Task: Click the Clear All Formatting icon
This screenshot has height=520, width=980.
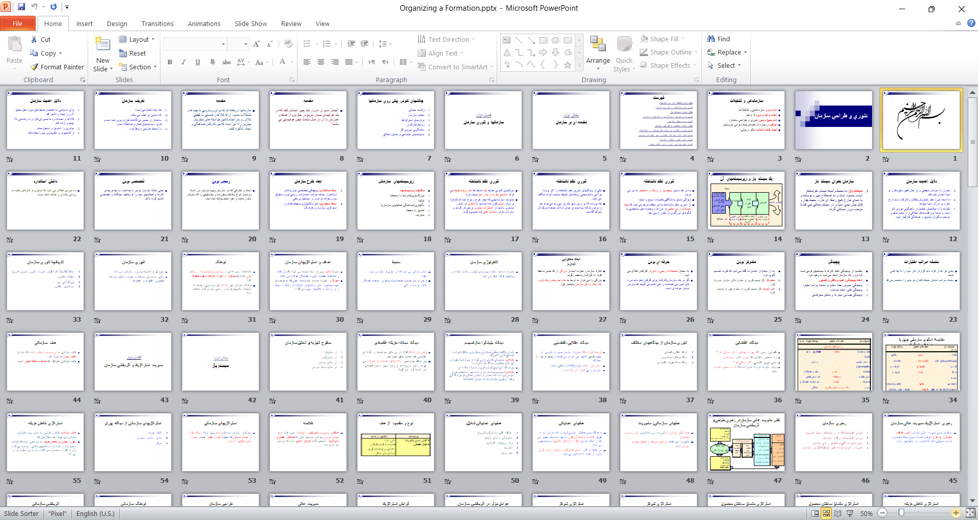Action: pyautogui.click(x=288, y=44)
